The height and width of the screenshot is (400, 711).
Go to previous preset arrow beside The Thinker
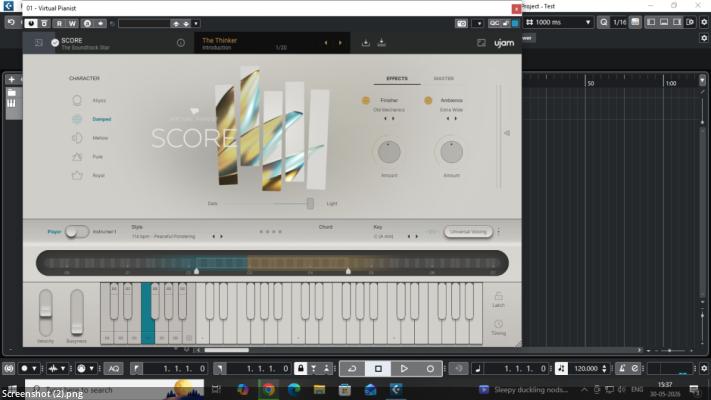click(326, 43)
